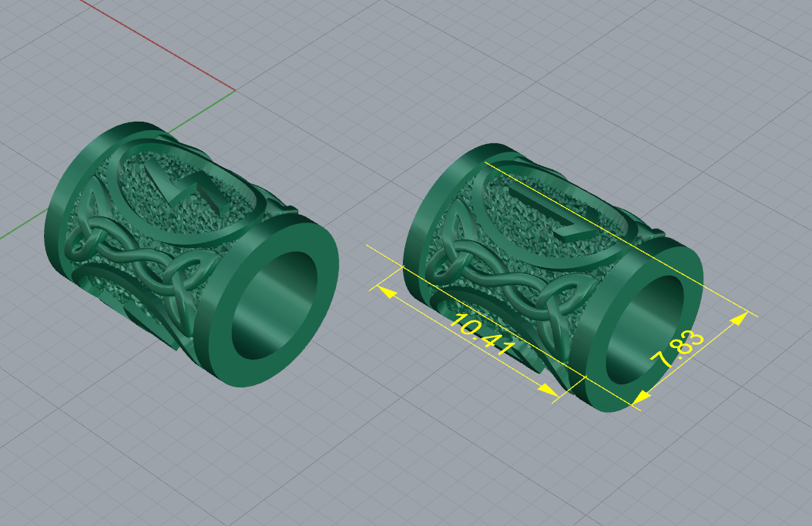Click inside the bore hole of the right bead
This screenshot has height=526, width=812.
(x=644, y=330)
